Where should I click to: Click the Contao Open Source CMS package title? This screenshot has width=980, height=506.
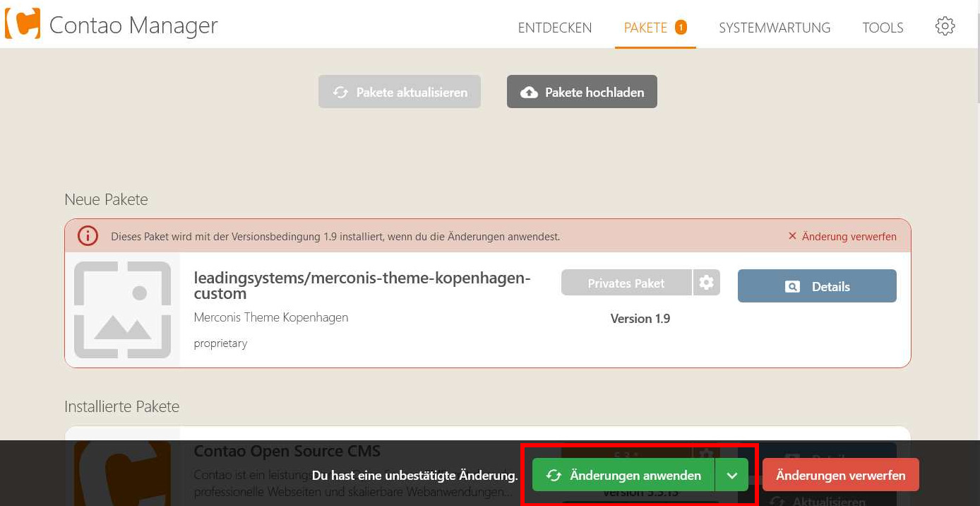(287, 451)
